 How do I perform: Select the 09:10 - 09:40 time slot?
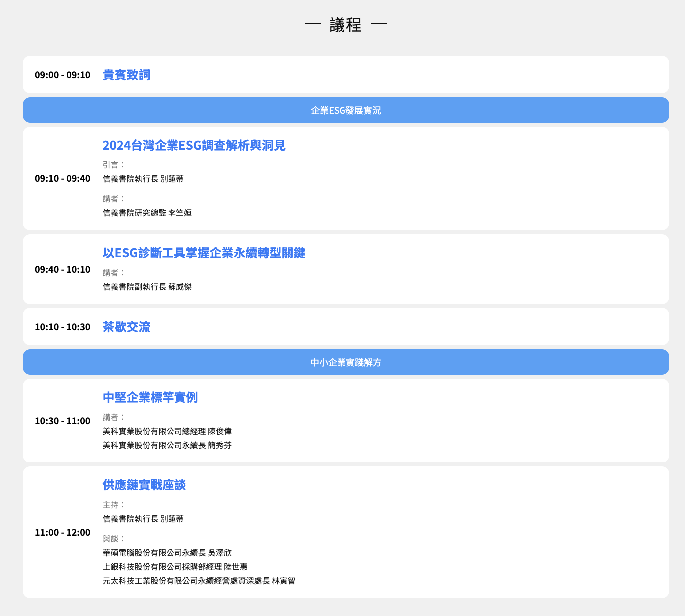pos(63,178)
